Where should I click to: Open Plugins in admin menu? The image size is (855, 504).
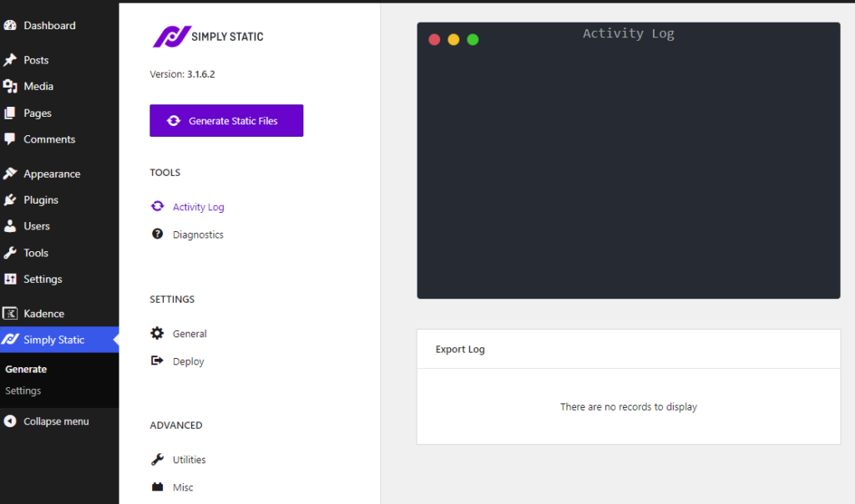click(x=41, y=200)
